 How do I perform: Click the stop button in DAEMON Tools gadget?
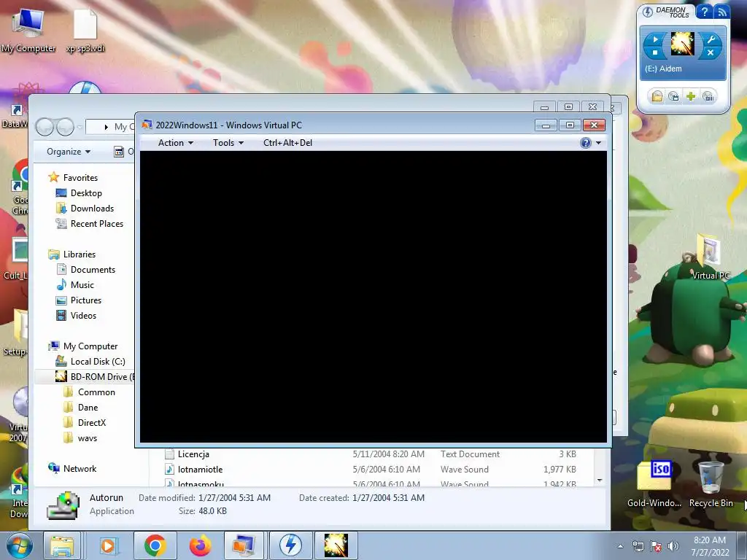click(656, 52)
